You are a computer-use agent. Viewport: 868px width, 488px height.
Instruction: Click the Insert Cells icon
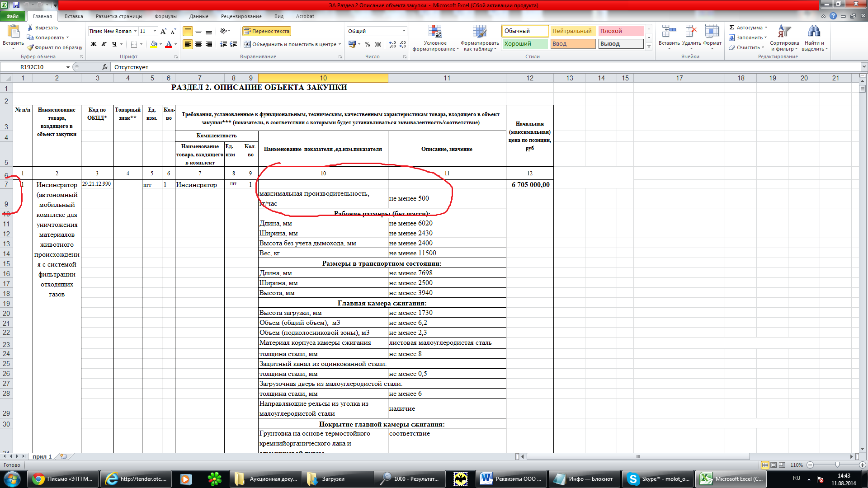click(669, 32)
